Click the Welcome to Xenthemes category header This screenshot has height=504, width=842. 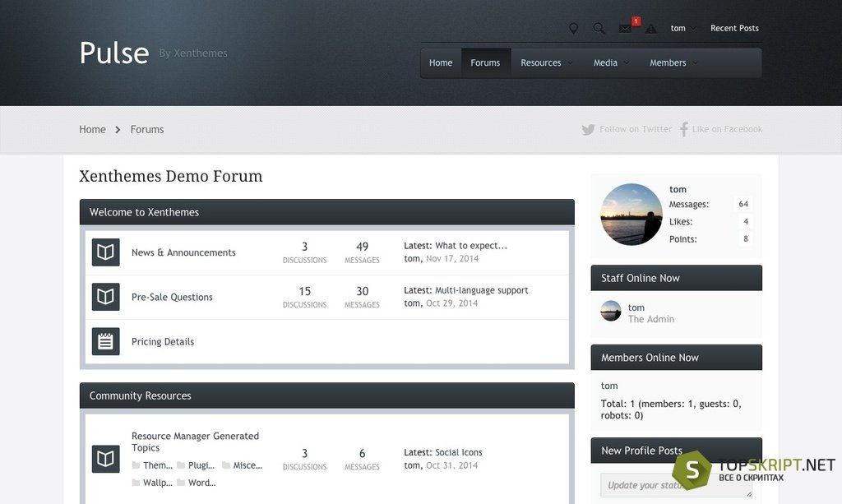(327, 212)
